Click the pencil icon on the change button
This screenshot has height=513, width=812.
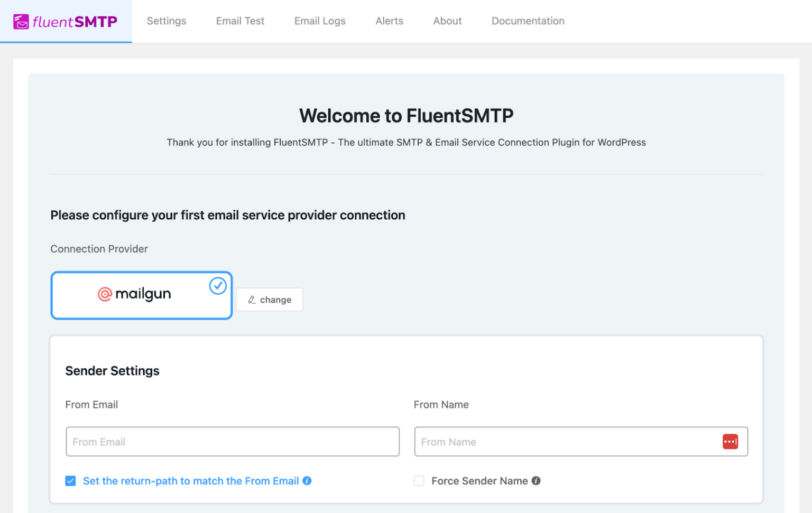pyautogui.click(x=252, y=300)
